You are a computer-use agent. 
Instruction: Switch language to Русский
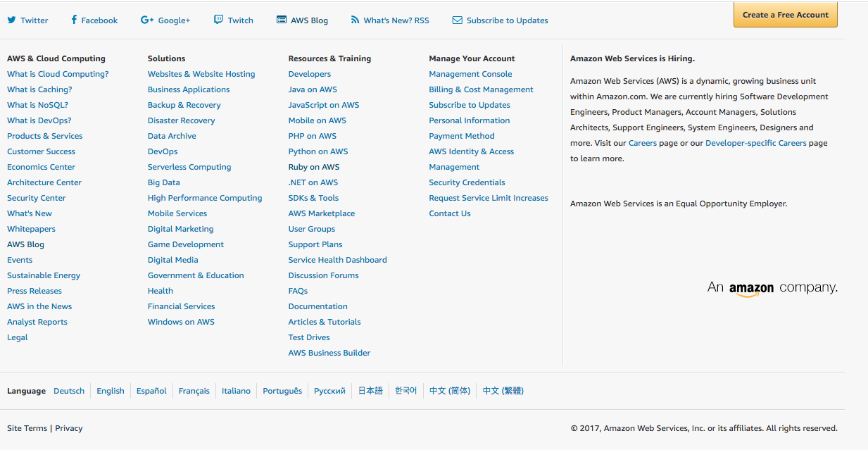(329, 391)
